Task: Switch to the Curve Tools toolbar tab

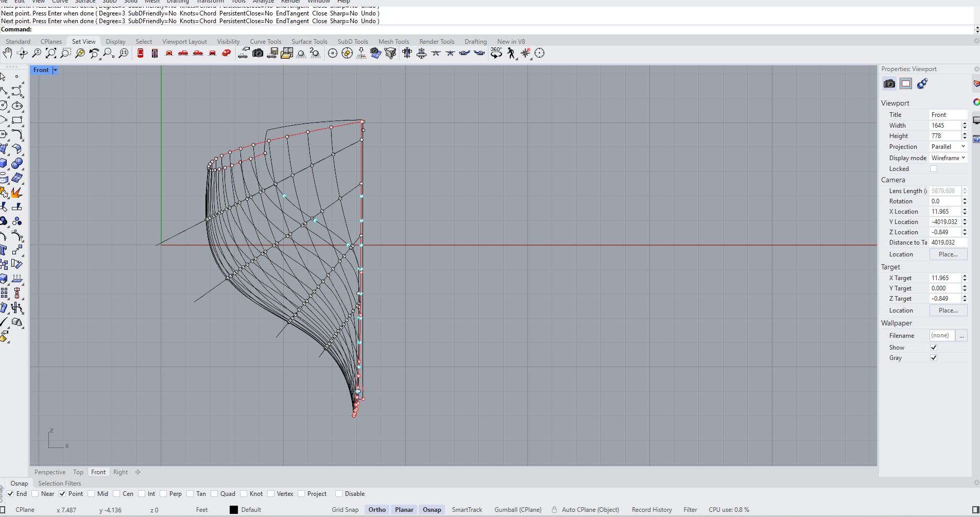Action: tap(265, 42)
